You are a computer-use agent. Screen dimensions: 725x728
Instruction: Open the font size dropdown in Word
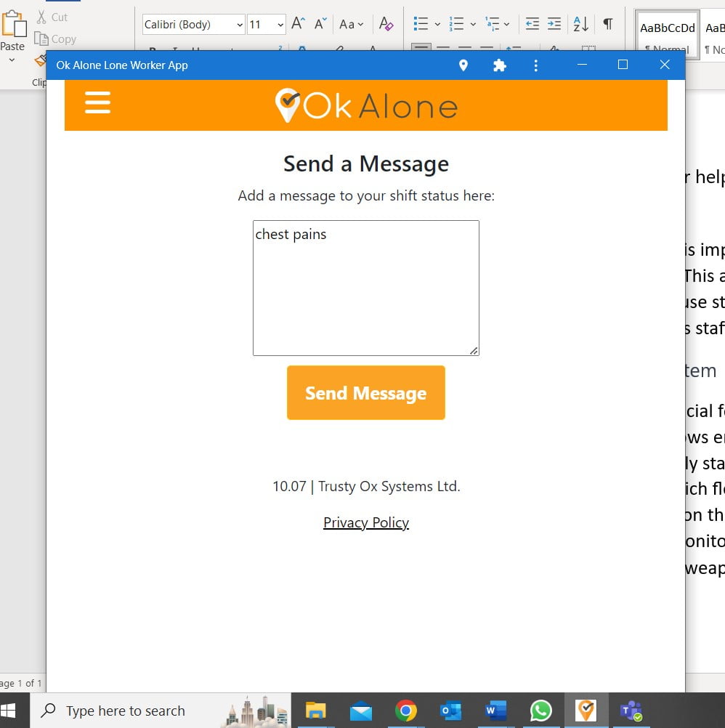coord(280,25)
